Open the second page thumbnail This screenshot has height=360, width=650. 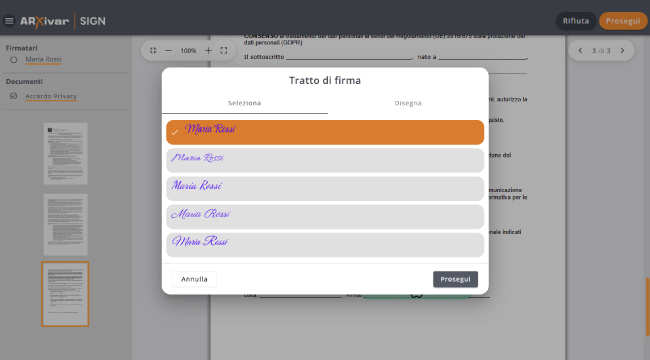(x=65, y=224)
